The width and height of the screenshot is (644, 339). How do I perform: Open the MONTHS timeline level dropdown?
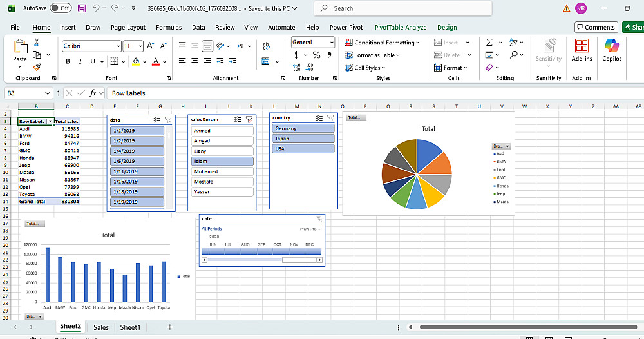point(310,229)
